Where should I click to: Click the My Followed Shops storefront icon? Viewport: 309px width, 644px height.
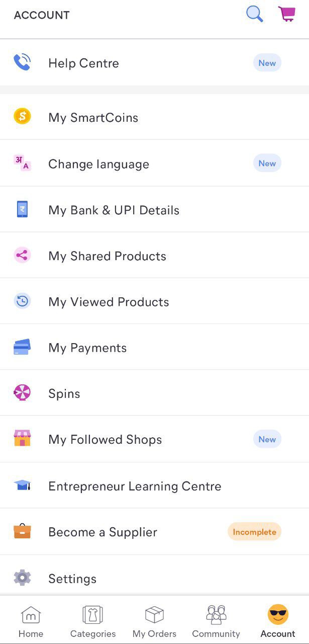pyautogui.click(x=22, y=438)
